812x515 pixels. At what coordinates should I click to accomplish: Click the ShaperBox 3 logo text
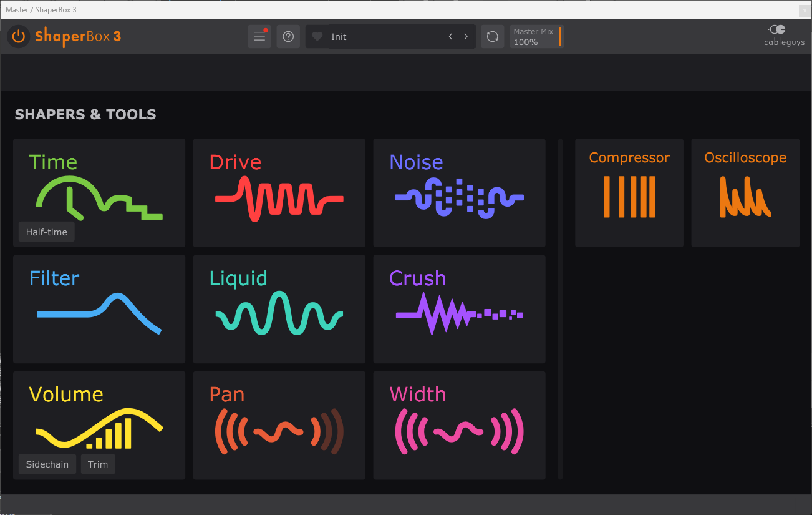(x=78, y=36)
